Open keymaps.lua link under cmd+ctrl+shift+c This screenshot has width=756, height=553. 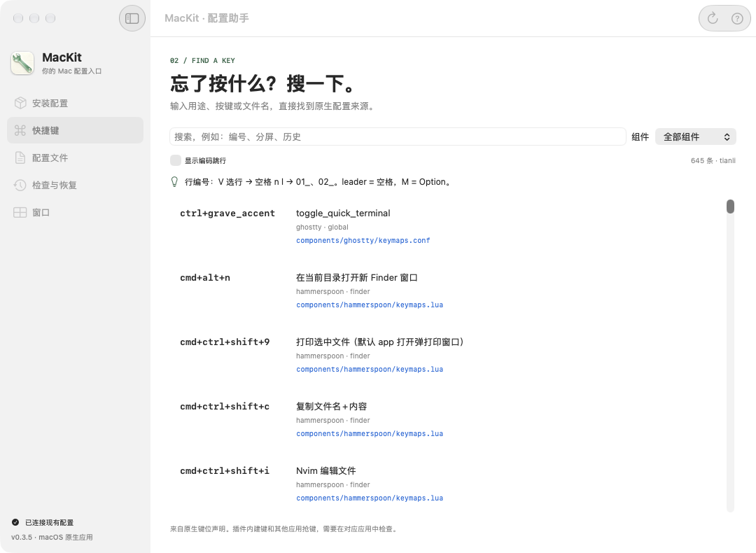pyautogui.click(x=370, y=434)
